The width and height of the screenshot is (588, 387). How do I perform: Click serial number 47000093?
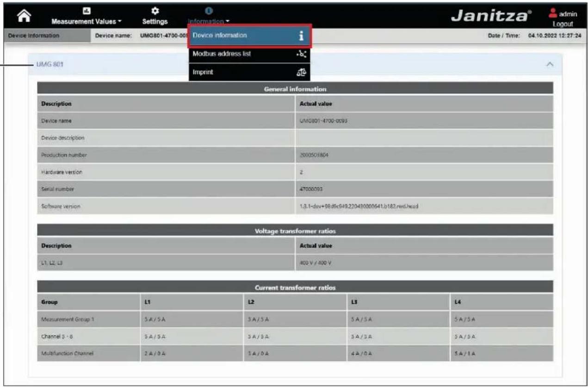click(x=311, y=189)
